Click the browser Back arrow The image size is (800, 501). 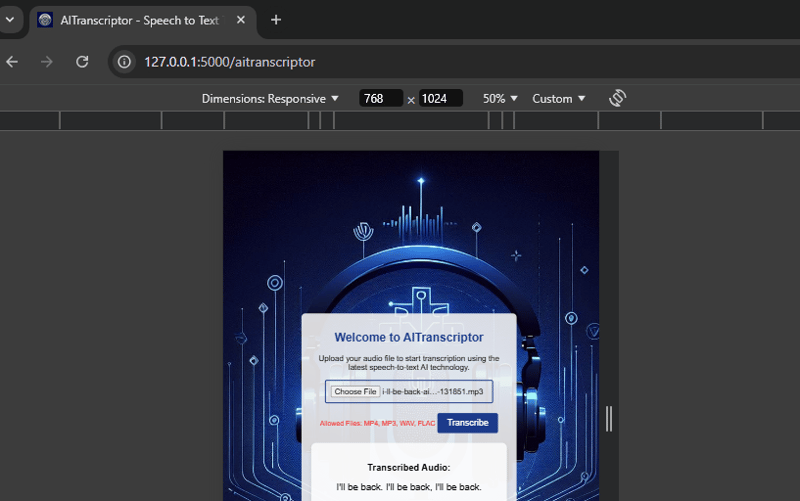[12, 62]
